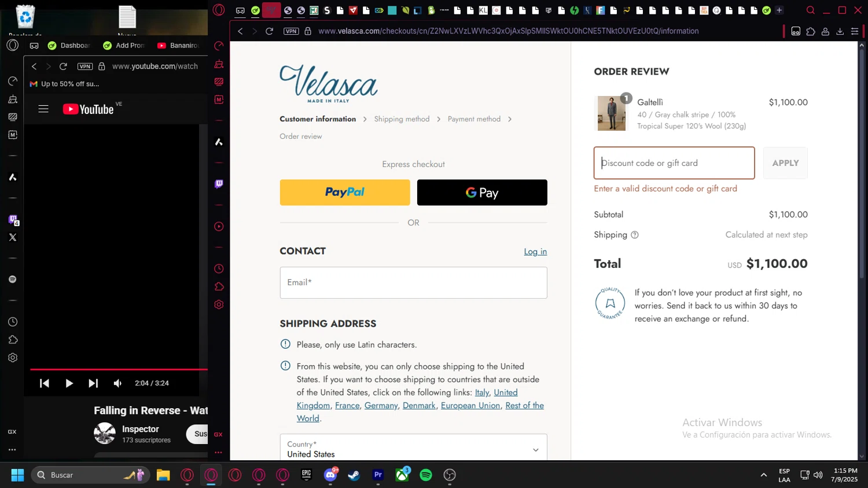Image resolution: width=868 pixels, height=488 pixels.
Task: Switch to the Bananirou YouTube tab
Action: (178, 46)
